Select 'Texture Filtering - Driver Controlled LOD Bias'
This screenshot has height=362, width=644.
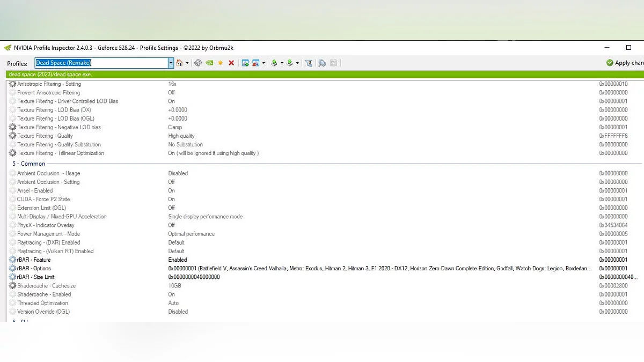pyautogui.click(x=68, y=101)
